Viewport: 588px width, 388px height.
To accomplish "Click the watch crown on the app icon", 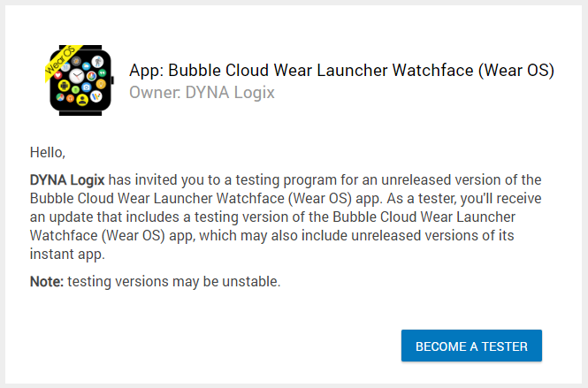I will (112, 80).
